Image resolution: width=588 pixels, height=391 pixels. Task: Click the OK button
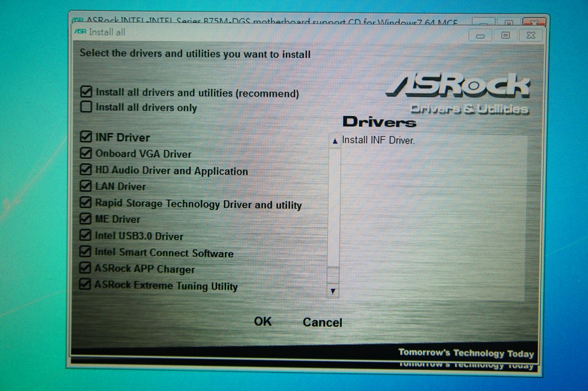tap(262, 322)
